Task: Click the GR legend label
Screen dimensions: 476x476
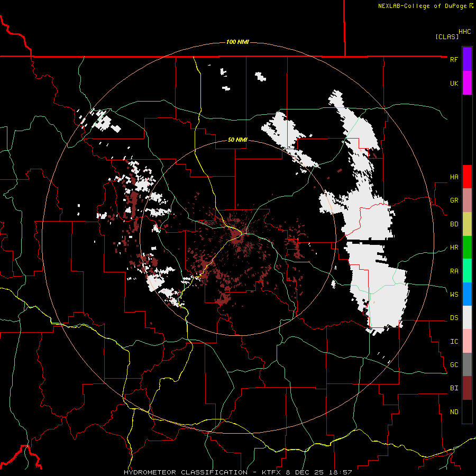Action: tap(454, 200)
